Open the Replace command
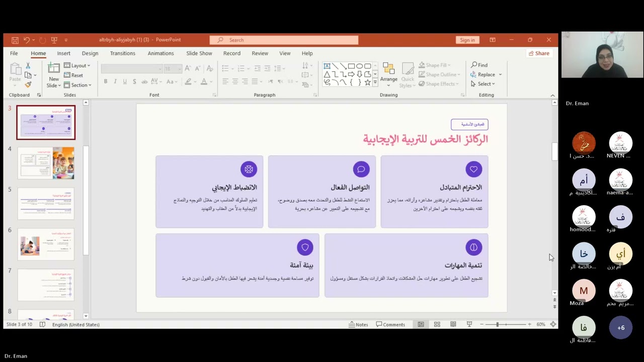Screen dimensions: 644x362 (x=483, y=74)
